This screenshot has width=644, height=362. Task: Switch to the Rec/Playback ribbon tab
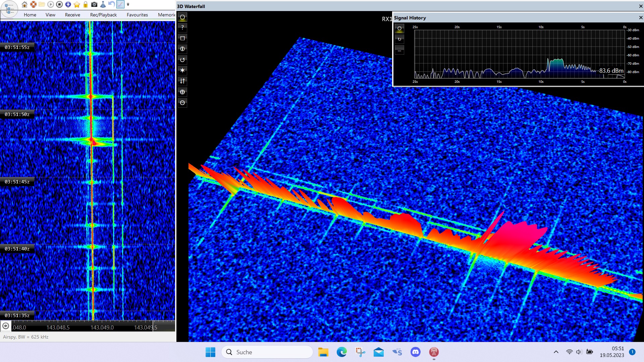[x=103, y=15]
